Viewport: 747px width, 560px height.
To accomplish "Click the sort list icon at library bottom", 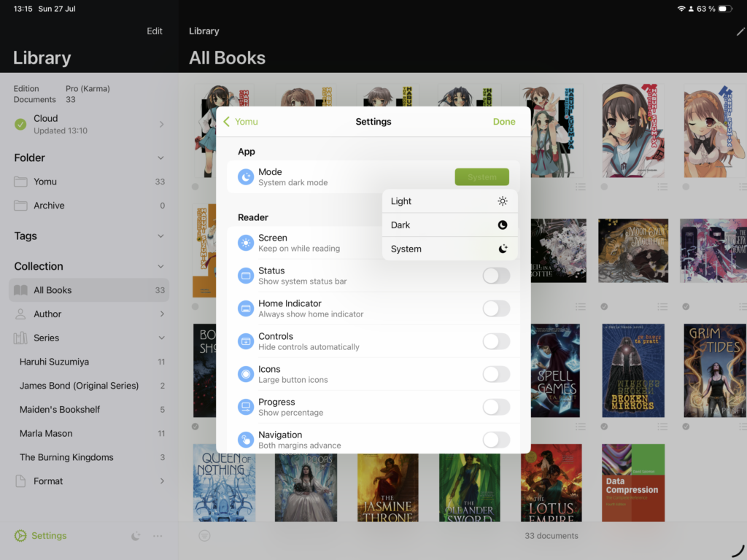I will coord(204,536).
